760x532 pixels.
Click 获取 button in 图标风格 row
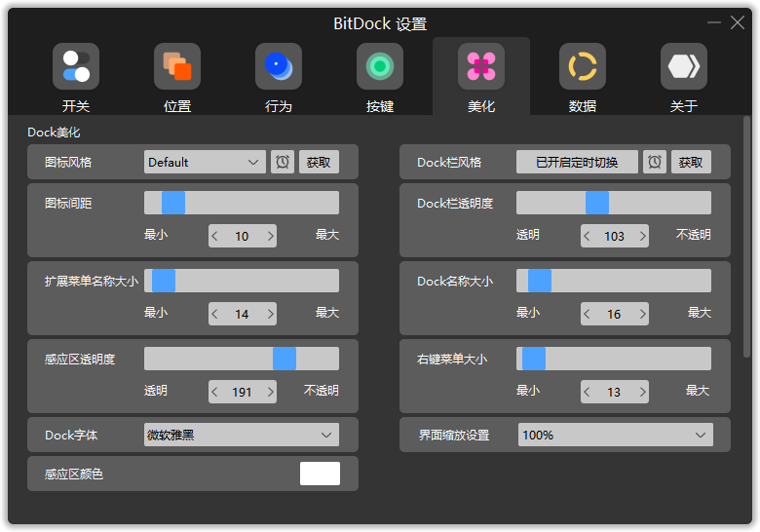[x=319, y=162]
